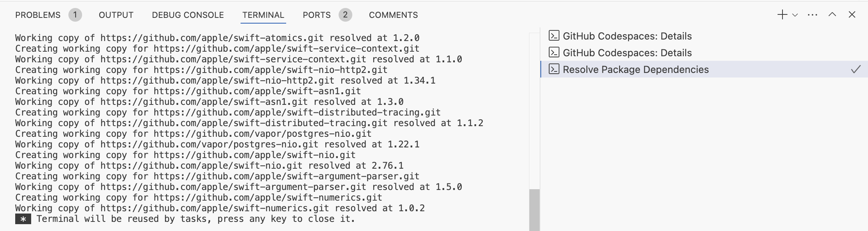The image size is (868, 231).
Task: Click the terminal icon on first GitHub Codespaces entry
Action: [554, 36]
